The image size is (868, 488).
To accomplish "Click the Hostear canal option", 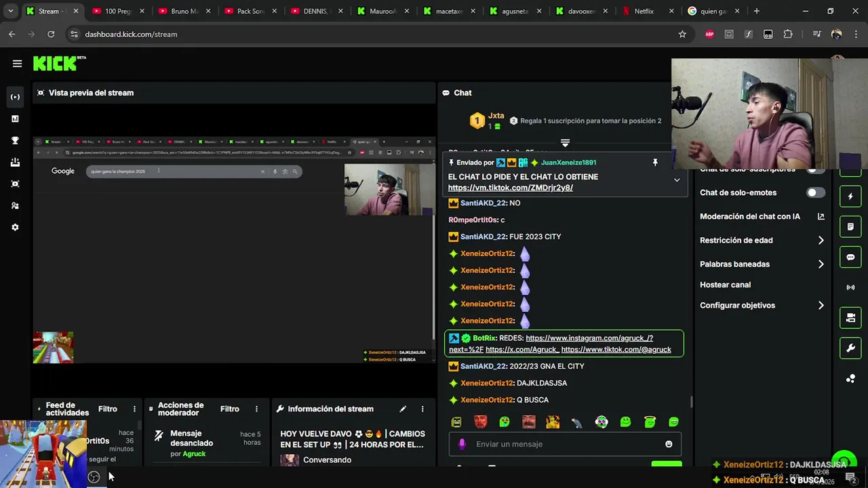I will (725, 285).
